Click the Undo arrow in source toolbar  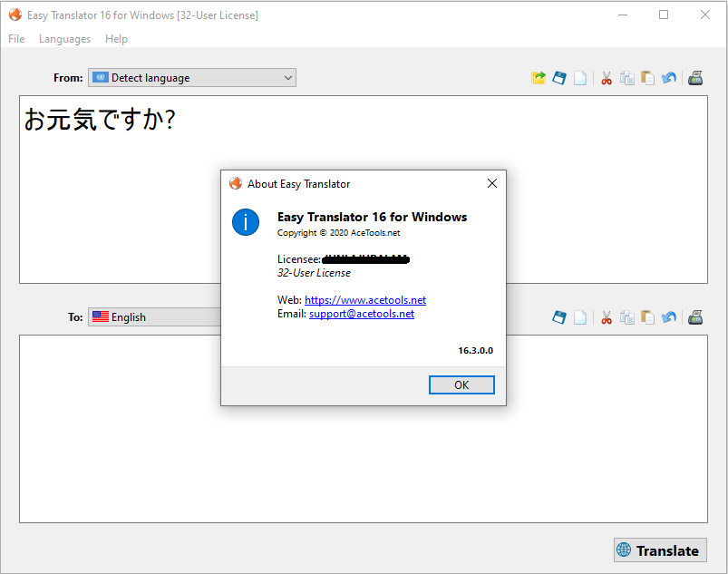[x=669, y=78]
